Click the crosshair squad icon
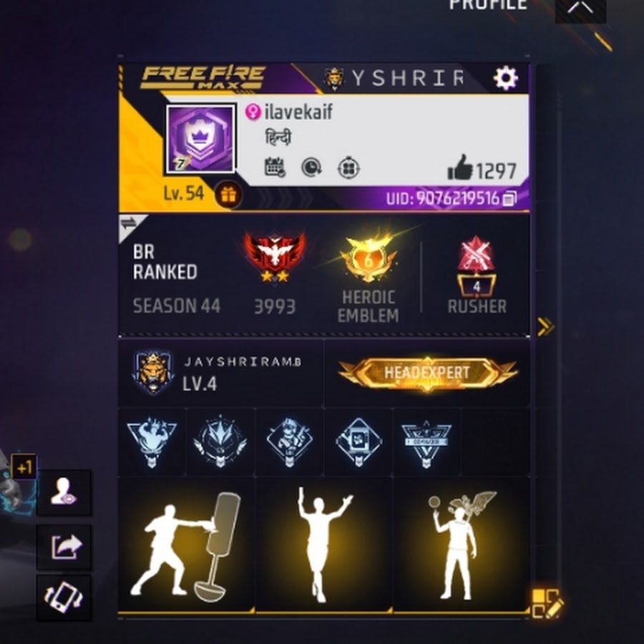 [348, 167]
